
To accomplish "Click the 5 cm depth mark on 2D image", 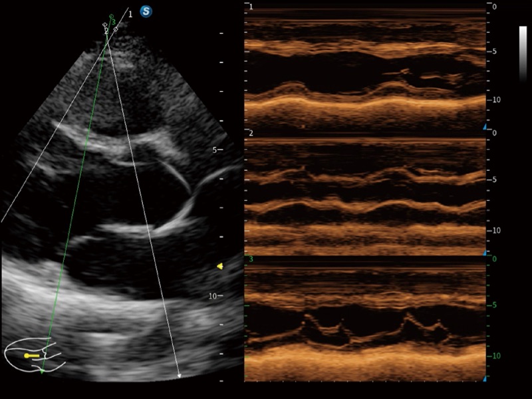I will pos(217,150).
